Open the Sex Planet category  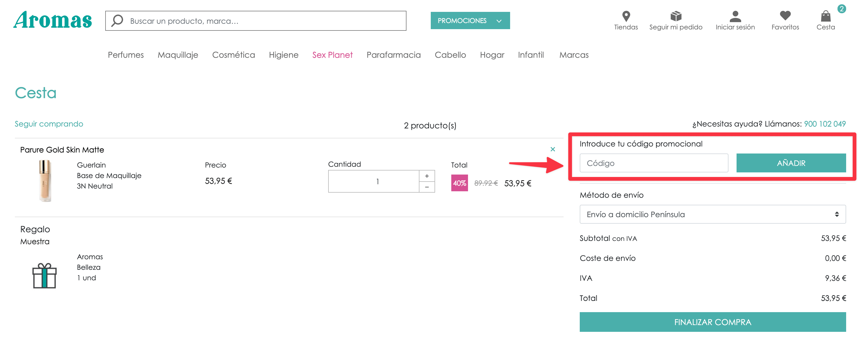pos(332,54)
